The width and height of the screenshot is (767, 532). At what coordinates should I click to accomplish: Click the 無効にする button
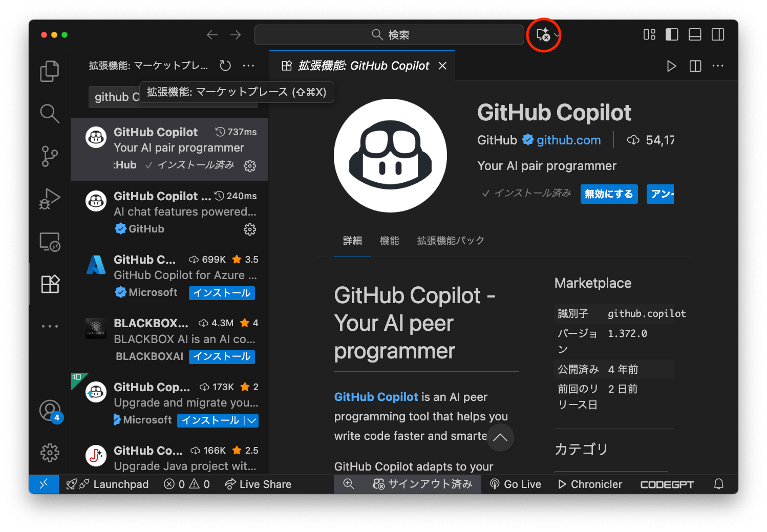tap(609, 194)
